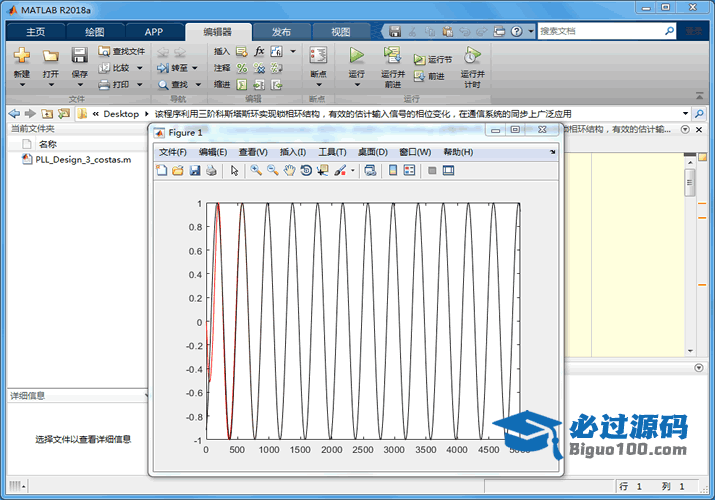This screenshot has height=500, width=715.
Task: Click the green 运行 (Run) arrow
Action: [x=356, y=56]
